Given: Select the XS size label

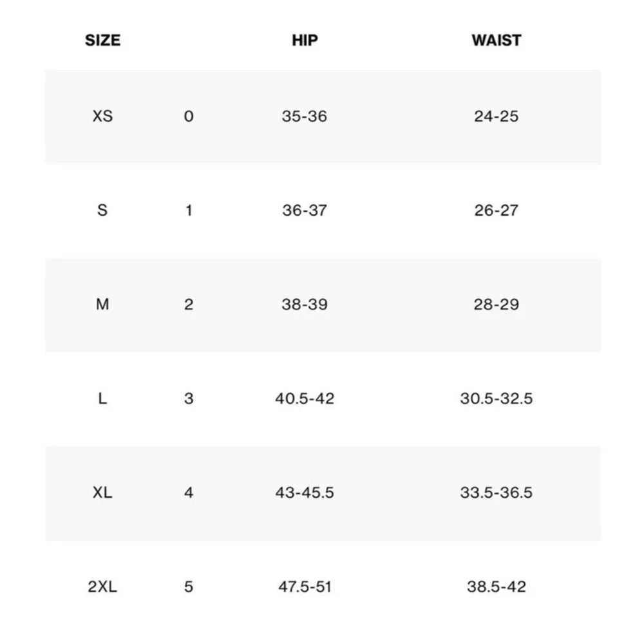Looking at the screenshot, I should click(x=102, y=117).
